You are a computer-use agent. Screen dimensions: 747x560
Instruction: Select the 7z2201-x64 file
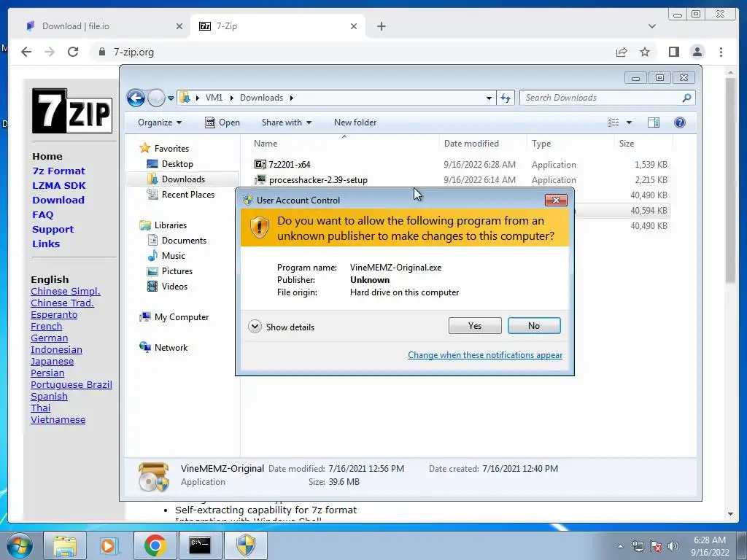coord(282,164)
